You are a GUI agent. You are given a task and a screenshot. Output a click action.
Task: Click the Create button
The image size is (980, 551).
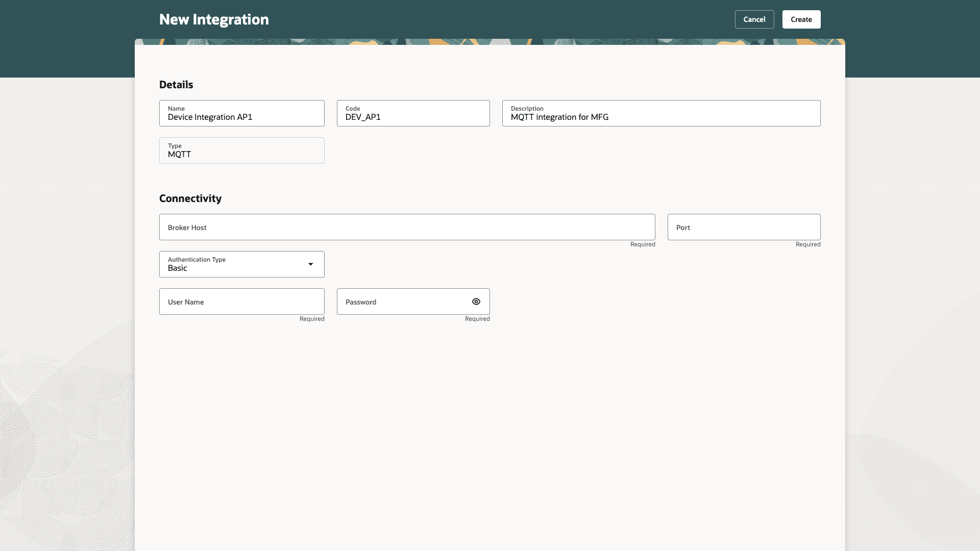pos(801,19)
